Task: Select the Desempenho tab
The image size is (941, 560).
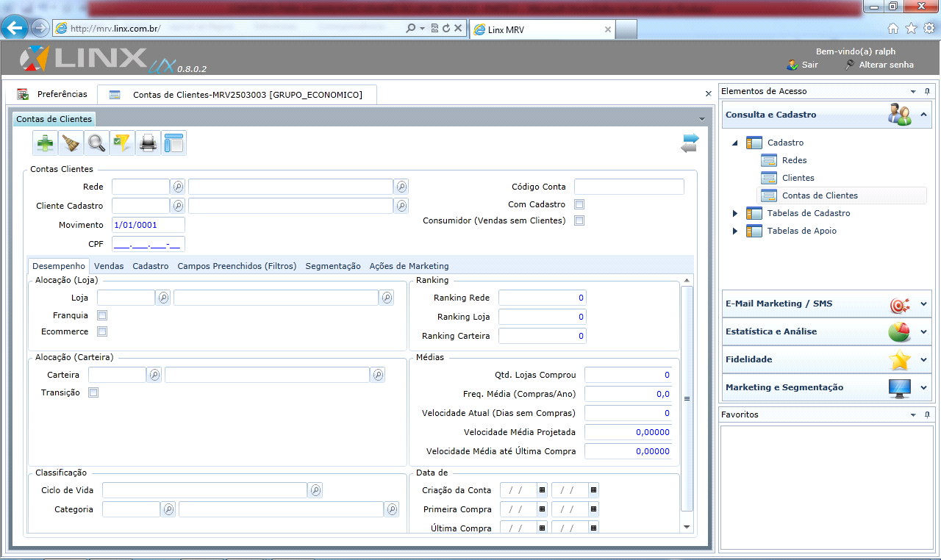Action: coord(59,266)
